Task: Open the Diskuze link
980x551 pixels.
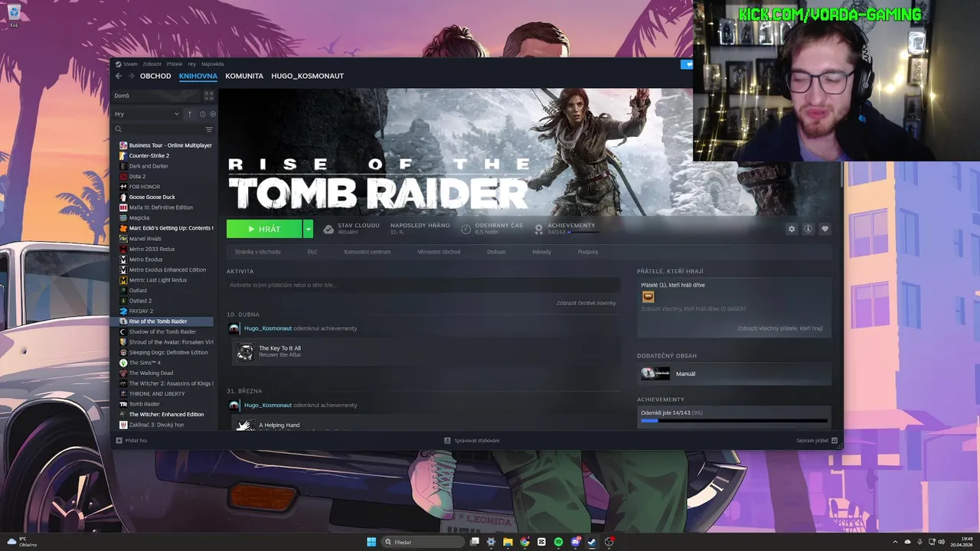Action: tap(496, 252)
